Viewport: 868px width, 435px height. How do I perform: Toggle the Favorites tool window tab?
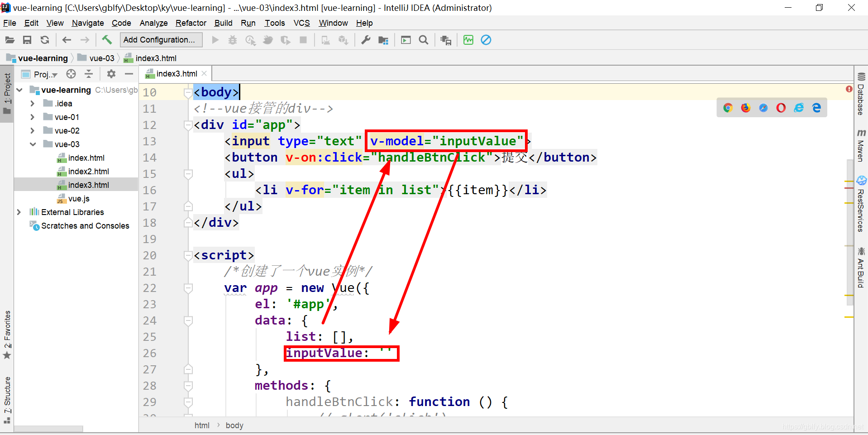(7, 334)
